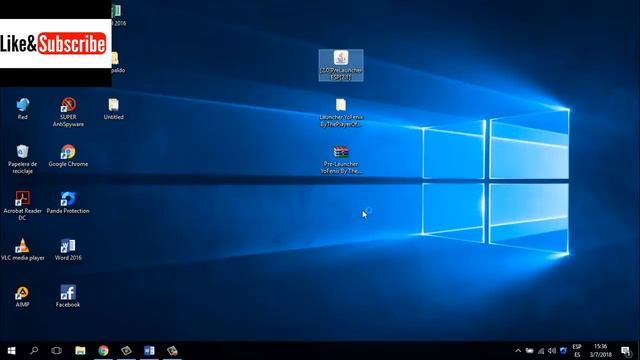Select the Panda Protection shortcut
The height and width of the screenshot is (360, 640).
(68, 202)
